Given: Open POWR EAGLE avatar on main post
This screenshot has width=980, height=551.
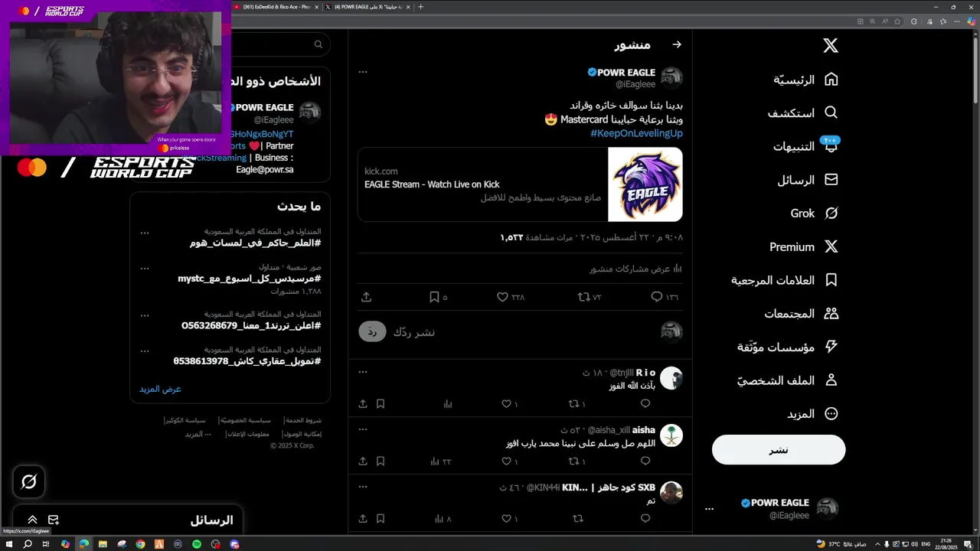Looking at the screenshot, I should pyautogui.click(x=671, y=78).
